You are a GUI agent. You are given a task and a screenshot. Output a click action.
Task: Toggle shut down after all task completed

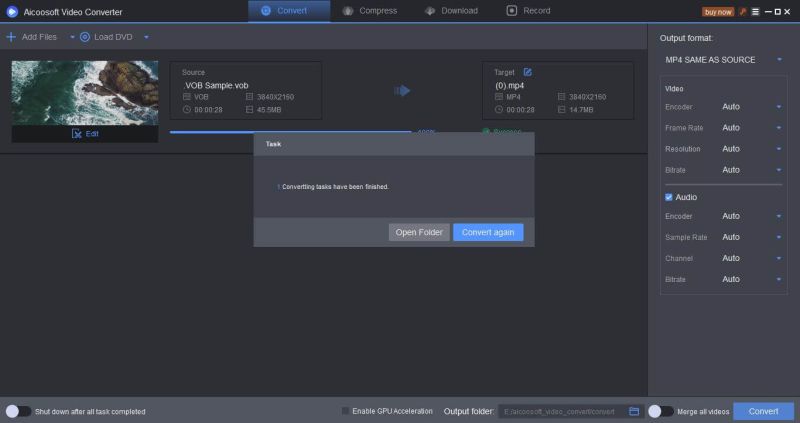pos(18,411)
